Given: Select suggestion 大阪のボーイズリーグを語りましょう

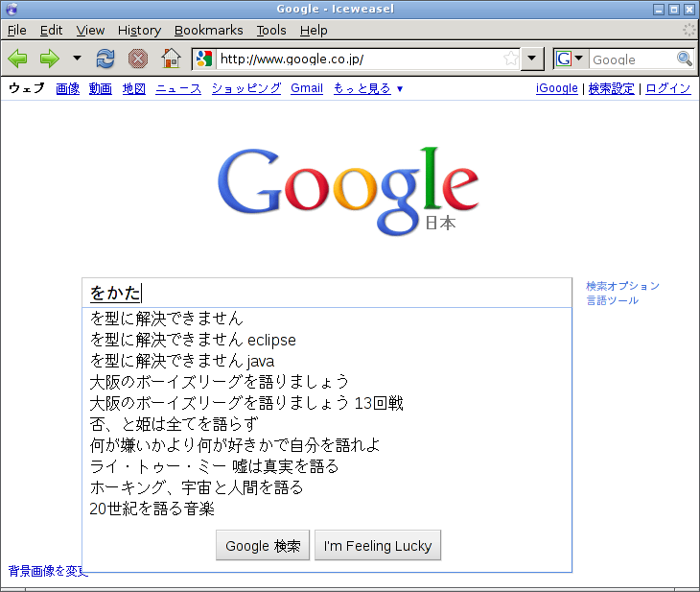Looking at the screenshot, I should click(327, 382).
